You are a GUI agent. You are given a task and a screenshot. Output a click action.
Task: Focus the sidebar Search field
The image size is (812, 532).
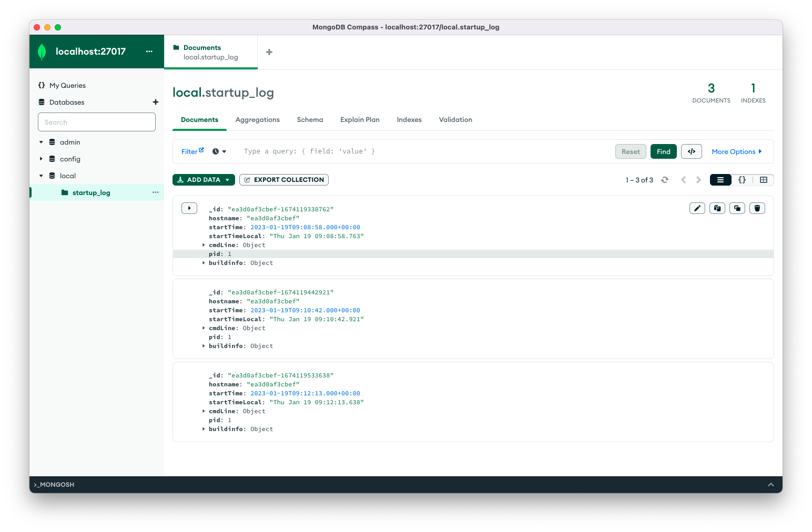coord(97,122)
